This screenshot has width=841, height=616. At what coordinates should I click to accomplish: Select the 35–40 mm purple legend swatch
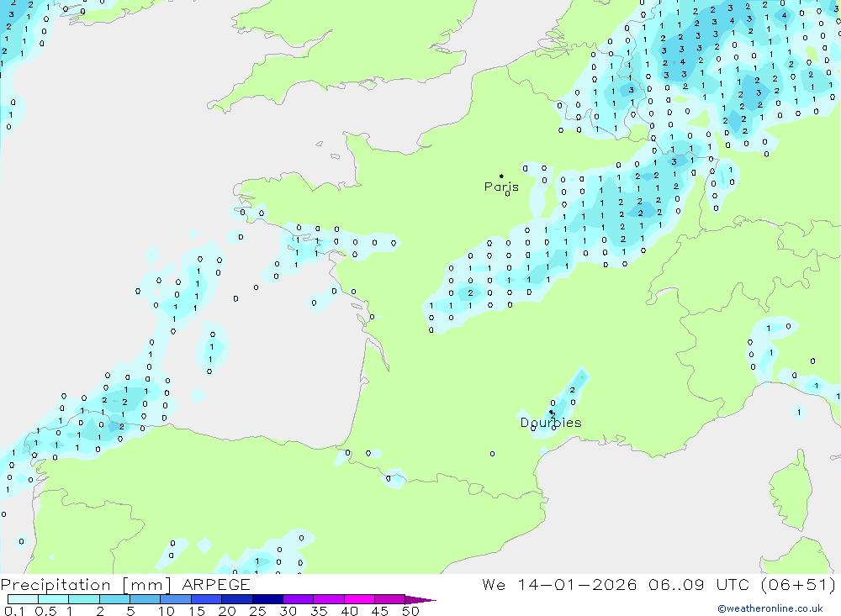pyautogui.click(x=329, y=599)
